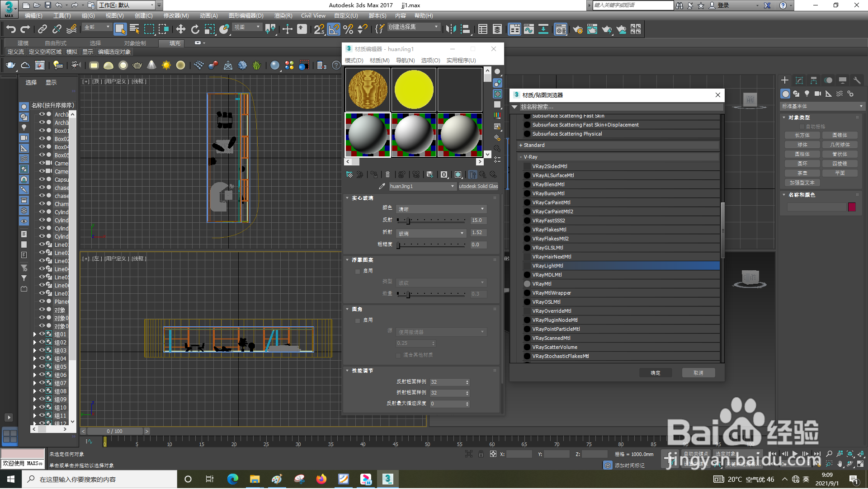The height and width of the screenshot is (489, 868).
Task: Click the Material ID Channel 0 icon
Action: [x=444, y=174]
